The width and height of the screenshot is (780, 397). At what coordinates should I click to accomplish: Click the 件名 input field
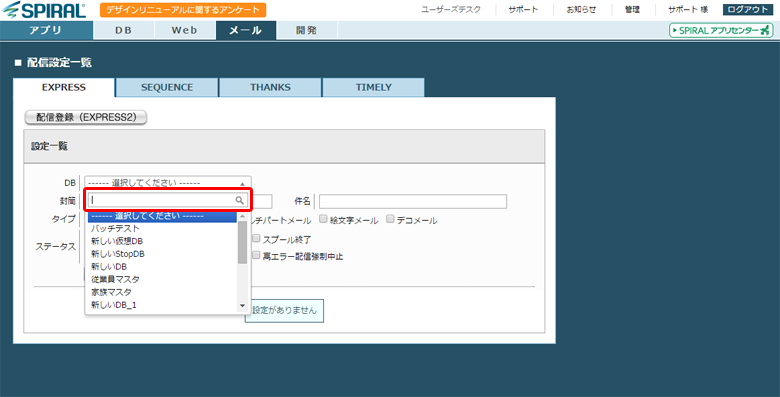(413, 201)
